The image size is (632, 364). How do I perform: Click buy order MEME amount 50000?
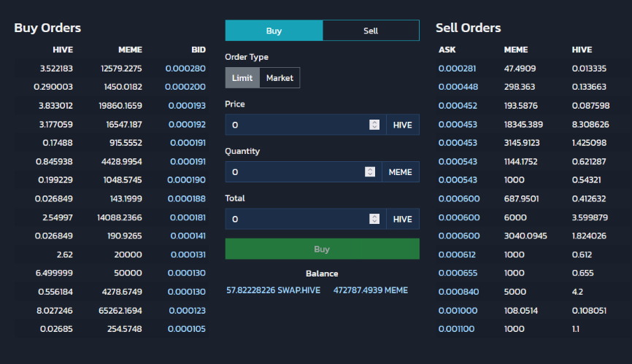tap(128, 273)
